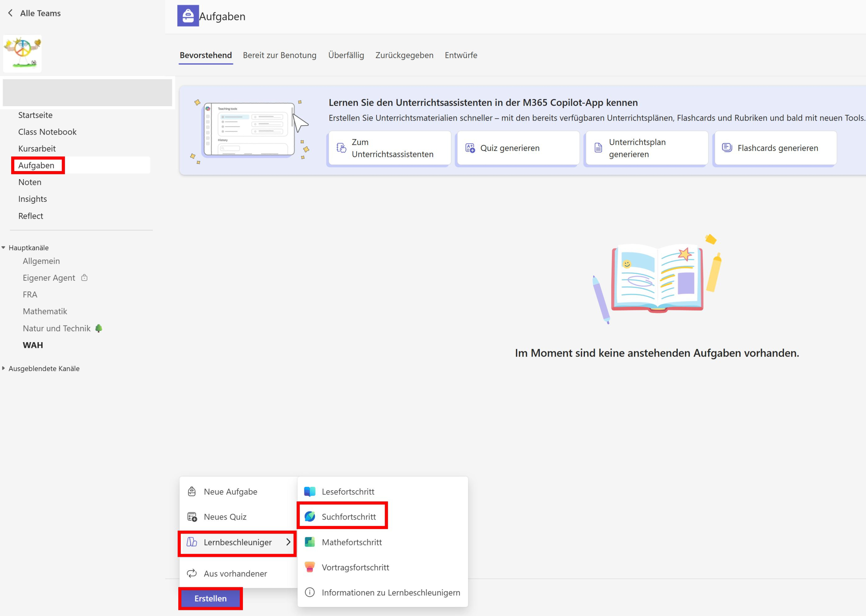Click the Aufgaben backpack app icon
866x616 pixels.
click(x=188, y=16)
